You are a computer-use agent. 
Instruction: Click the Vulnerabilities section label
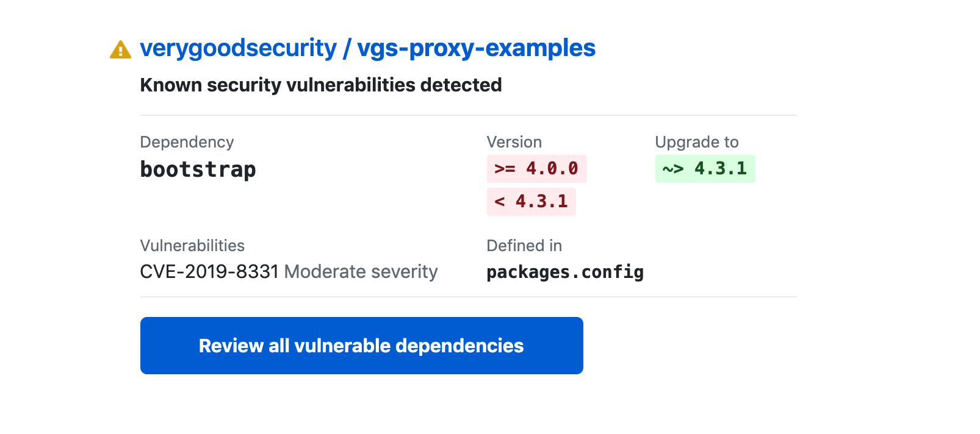[x=192, y=246]
